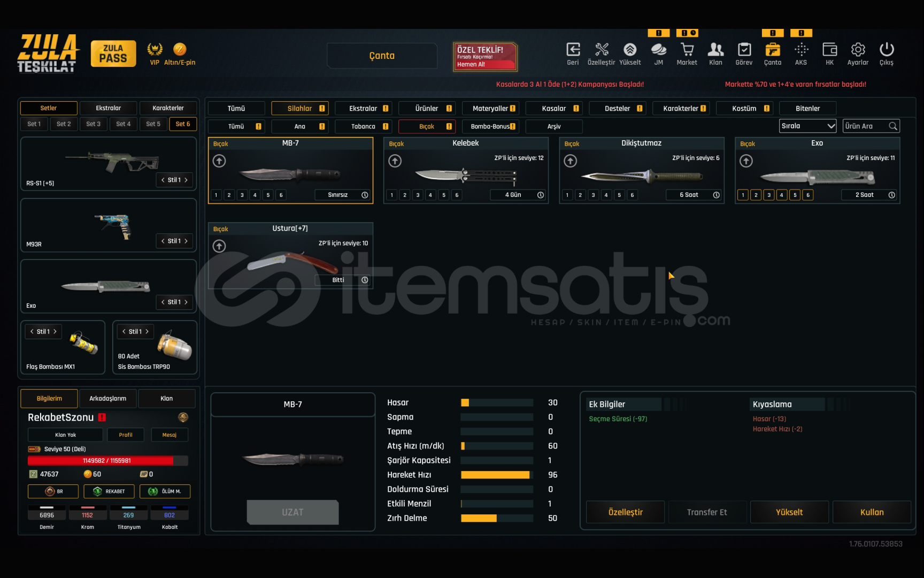Click the Çıkış power icon
This screenshot has width=924, height=578.
887,49
